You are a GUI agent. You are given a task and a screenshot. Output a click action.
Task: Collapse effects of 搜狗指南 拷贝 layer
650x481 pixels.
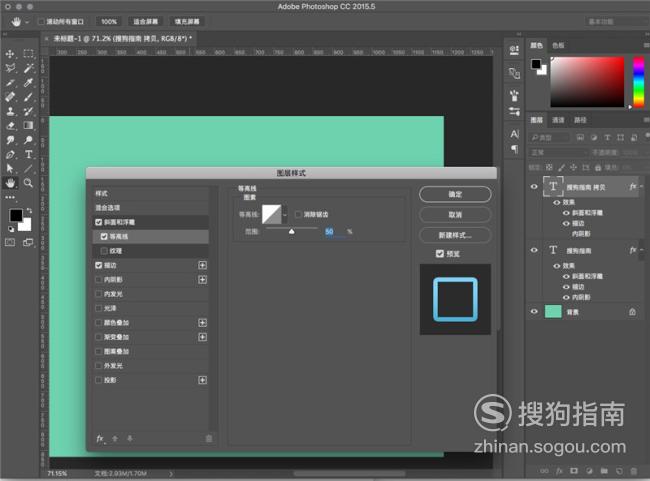642,187
